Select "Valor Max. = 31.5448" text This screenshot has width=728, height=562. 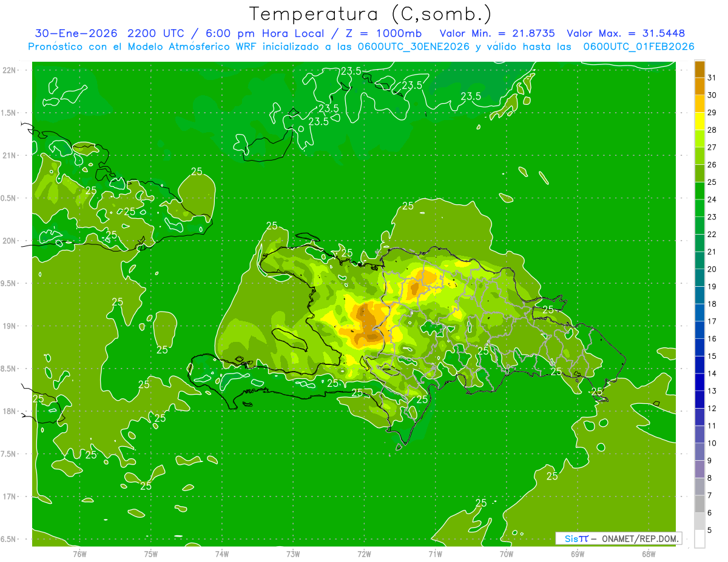625,33
